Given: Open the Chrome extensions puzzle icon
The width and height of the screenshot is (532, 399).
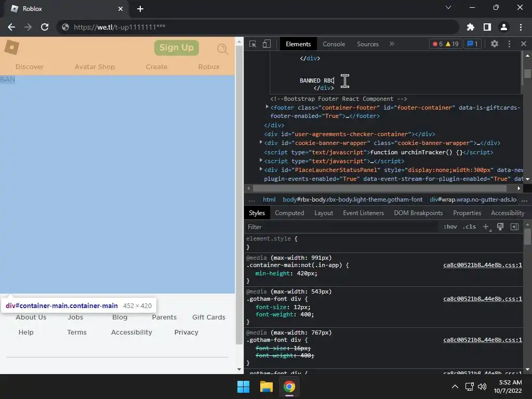Looking at the screenshot, I should pos(470,27).
